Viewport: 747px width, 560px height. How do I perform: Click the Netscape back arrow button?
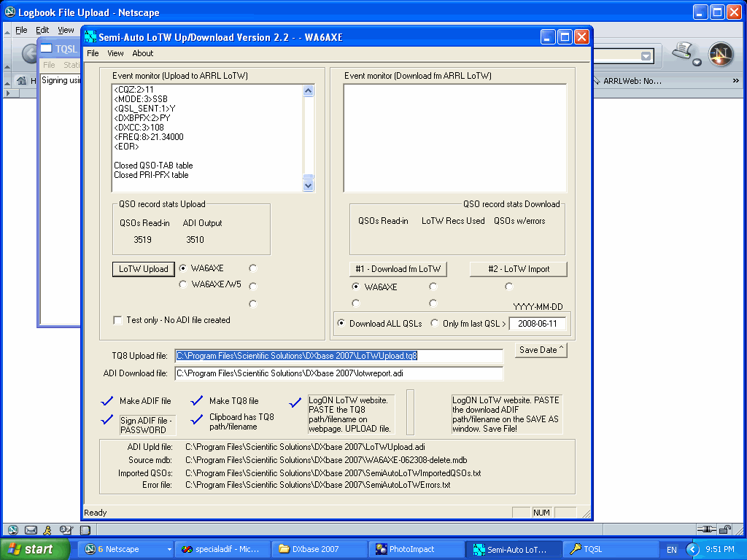click(29, 53)
